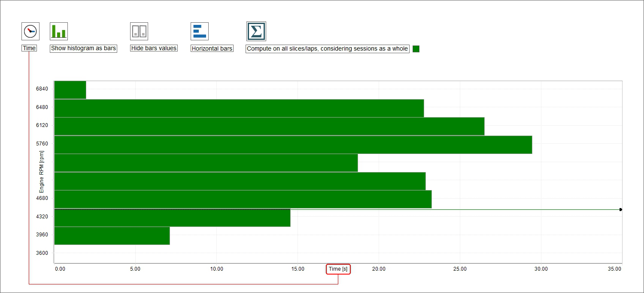Image resolution: width=644 pixels, height=293 pixels.
Task: Click the 15.00 x-axis tick label
Action: [298, 269]
